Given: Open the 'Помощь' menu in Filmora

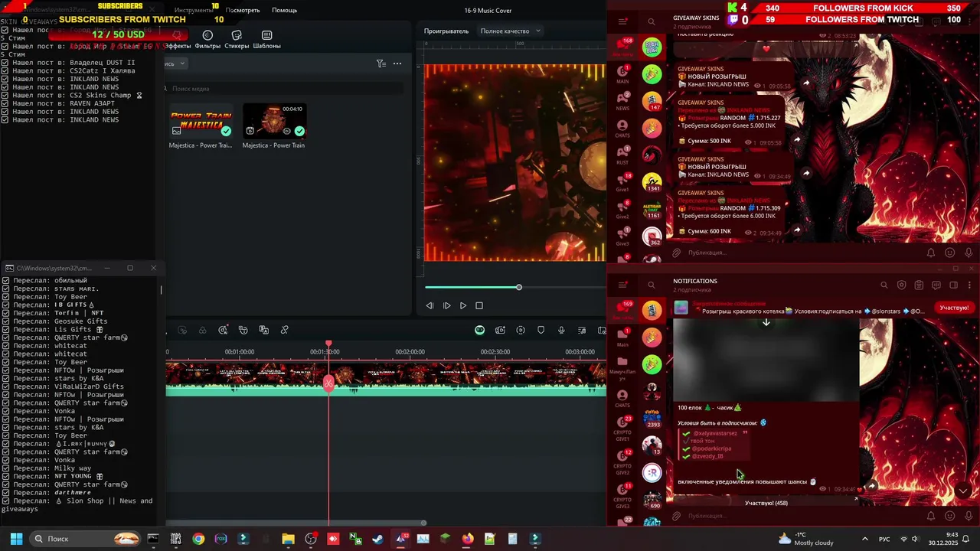Looking at the screenshot, I should [284, 10].
